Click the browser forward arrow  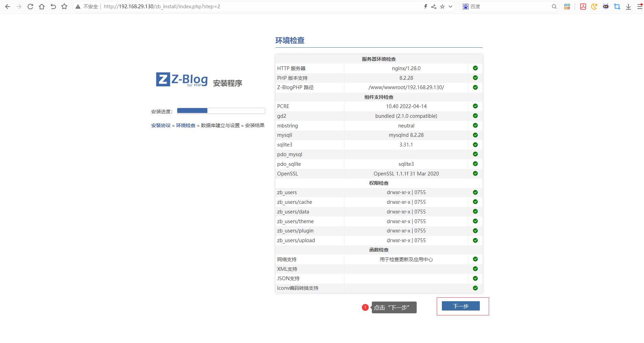pyautogui.click(x=19, y=7)
